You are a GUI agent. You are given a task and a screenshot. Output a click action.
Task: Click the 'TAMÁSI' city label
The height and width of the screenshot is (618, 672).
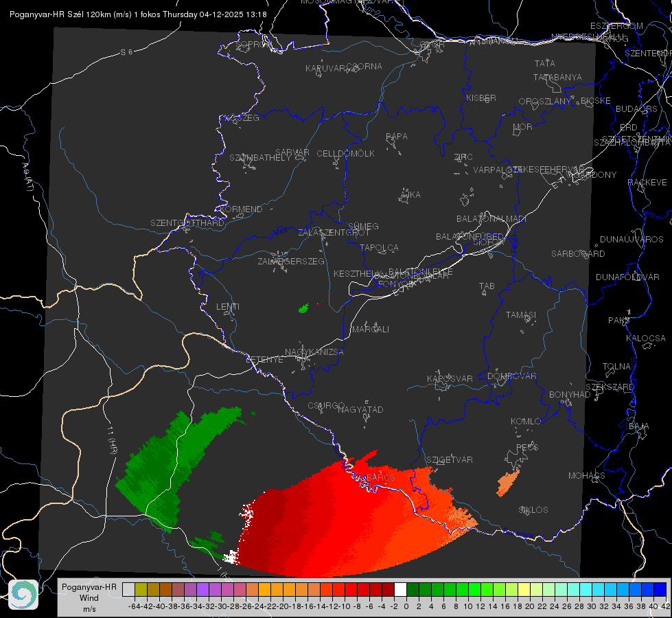point(521,315)
